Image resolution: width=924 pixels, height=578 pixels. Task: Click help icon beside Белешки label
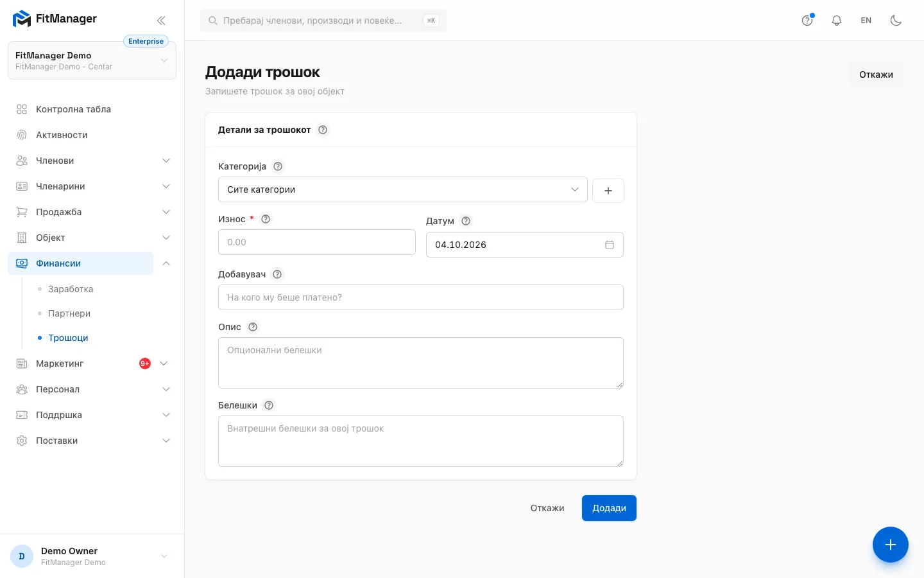click(x=269, y=405)
